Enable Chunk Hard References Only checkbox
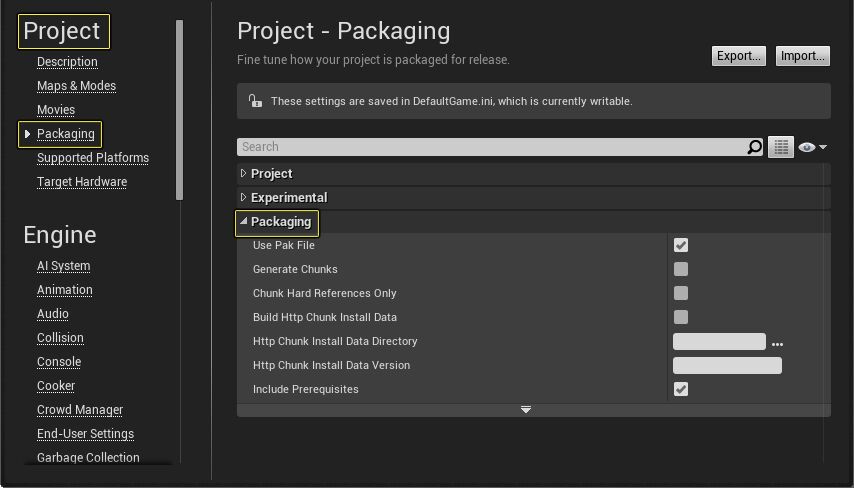 pyautogui.click(x=681, y=293)
